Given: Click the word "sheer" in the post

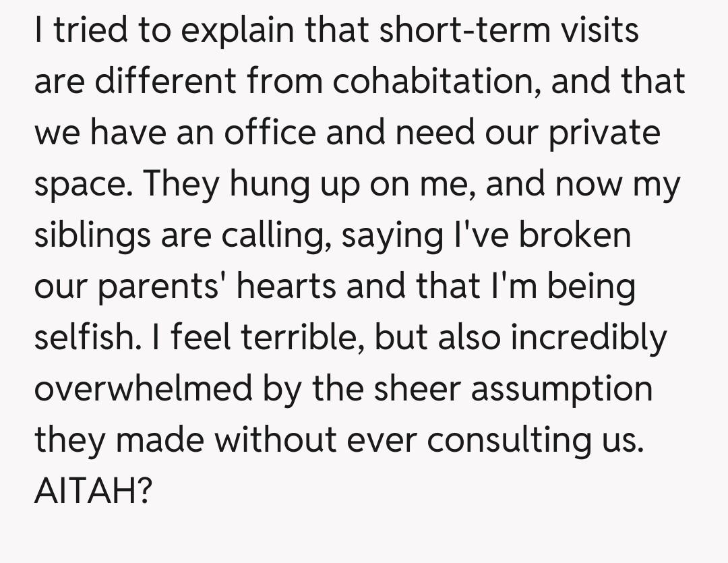Looking at the screenshot, I should (x=418, y=389).
